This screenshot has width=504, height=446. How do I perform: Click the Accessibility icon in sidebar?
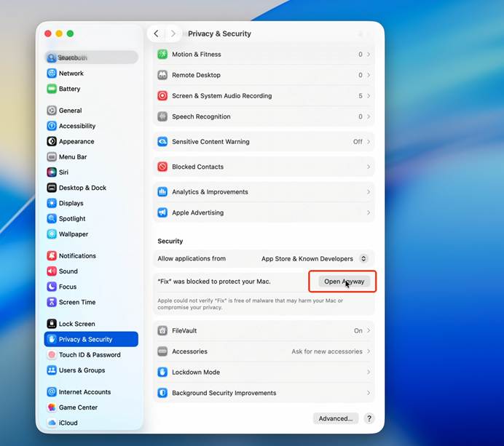coord(52,126)
